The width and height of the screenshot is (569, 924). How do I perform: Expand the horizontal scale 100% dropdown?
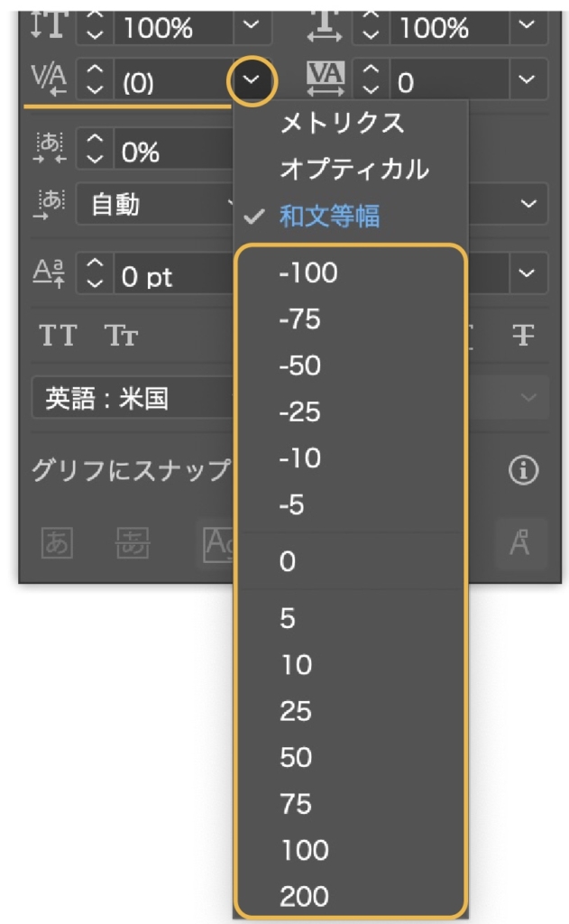[527, 25]
